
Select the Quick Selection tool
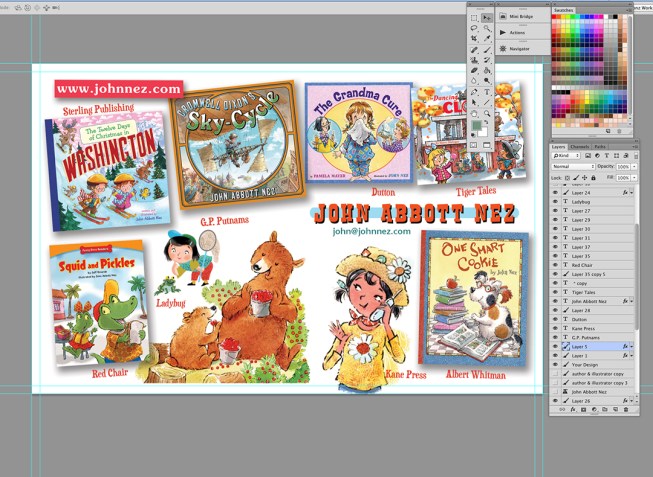(x=486, y=28)
